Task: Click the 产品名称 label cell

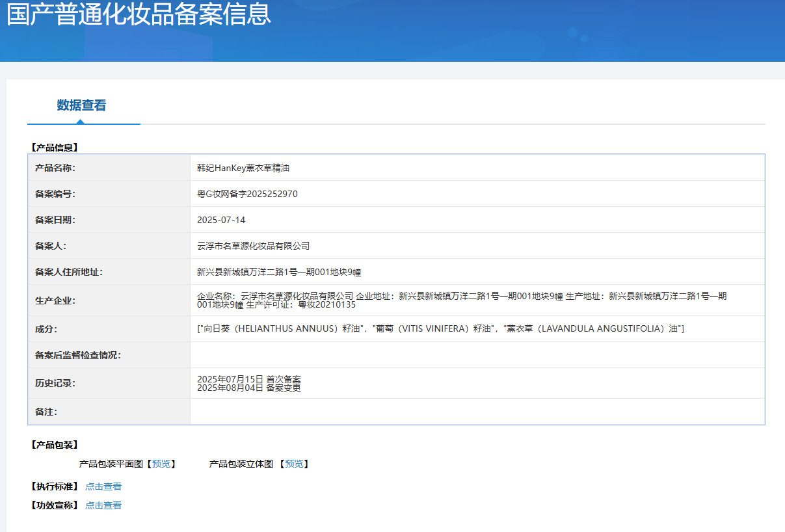Action: (55, 168)
